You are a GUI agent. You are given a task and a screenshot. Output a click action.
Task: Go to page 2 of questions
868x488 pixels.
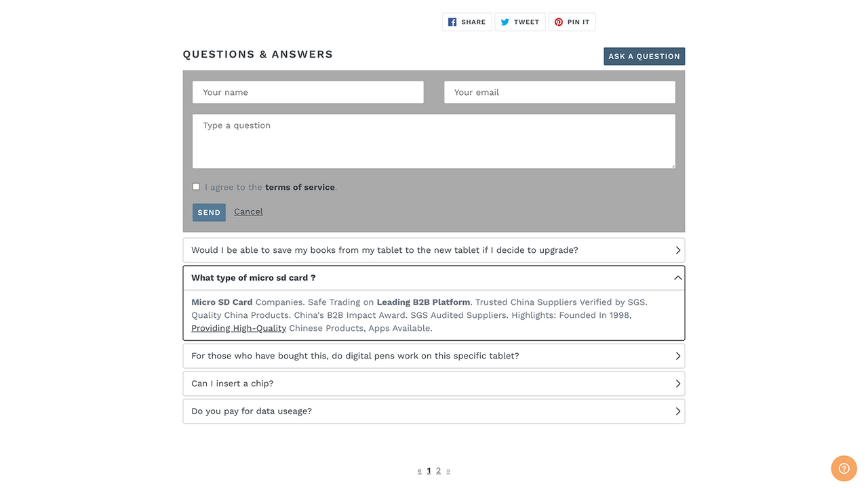(438, 470)
